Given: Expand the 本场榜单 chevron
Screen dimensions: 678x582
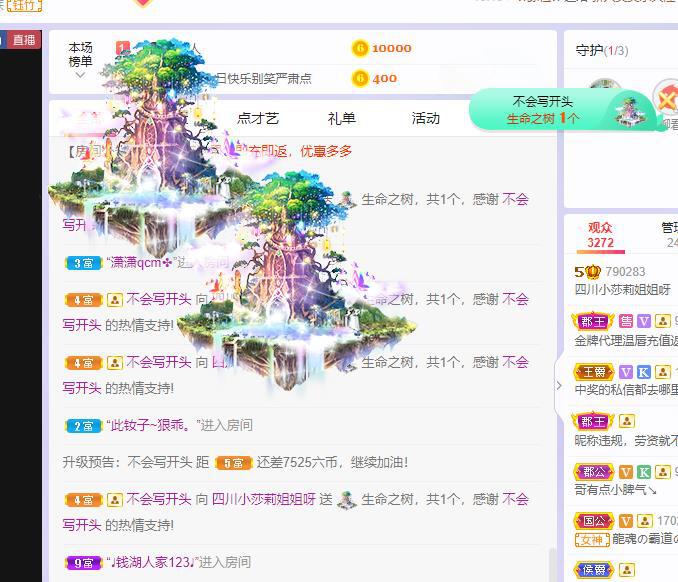Looking at the screenshot, I should tap(80, 75).
